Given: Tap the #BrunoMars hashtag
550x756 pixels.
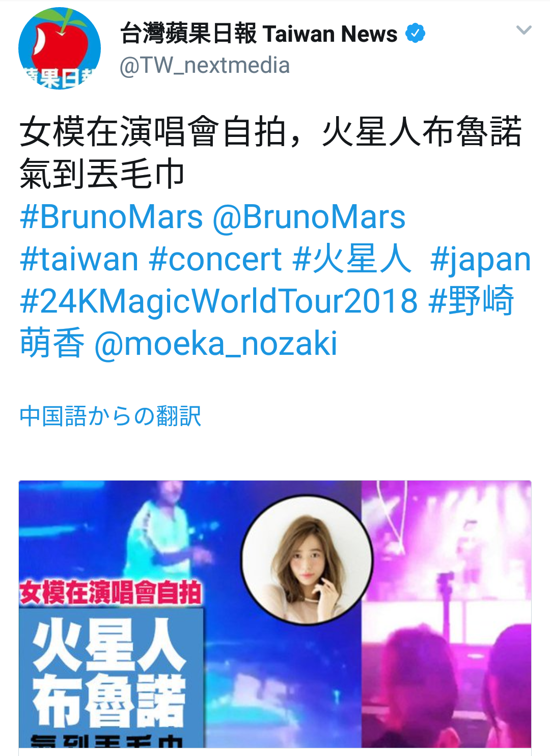Looking at the screenshot, I should [x=112, y=217].
